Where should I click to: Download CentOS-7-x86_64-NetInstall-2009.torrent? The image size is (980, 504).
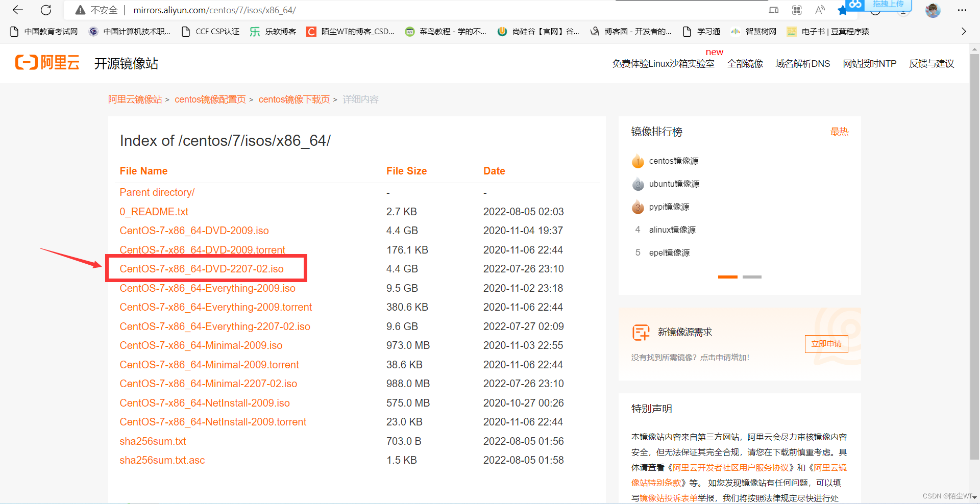[x=213, y=422]
